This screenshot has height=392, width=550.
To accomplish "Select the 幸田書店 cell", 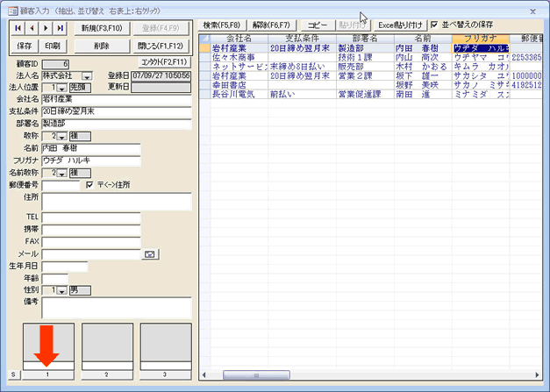I will (x=239, y=85).
